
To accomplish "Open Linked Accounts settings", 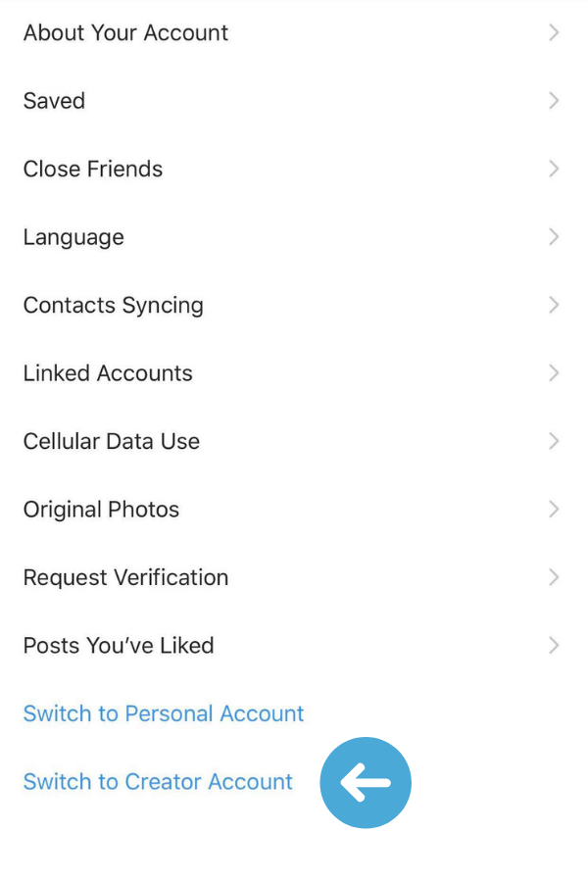I will point(294,373).
